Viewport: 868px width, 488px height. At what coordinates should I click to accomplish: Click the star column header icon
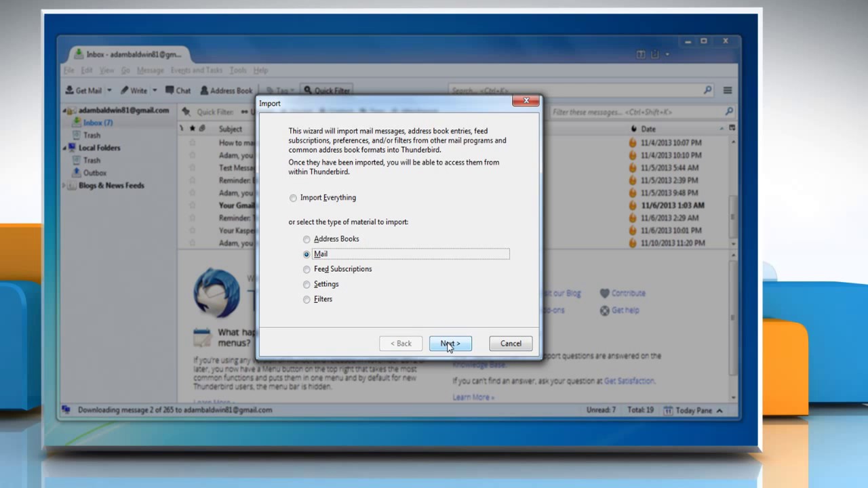click(193, 128)
